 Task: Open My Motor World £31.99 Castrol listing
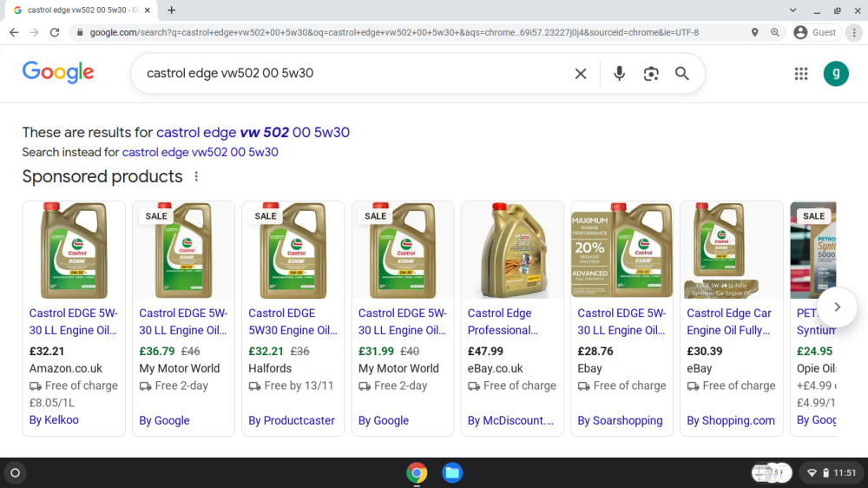[x=402, y=321]
